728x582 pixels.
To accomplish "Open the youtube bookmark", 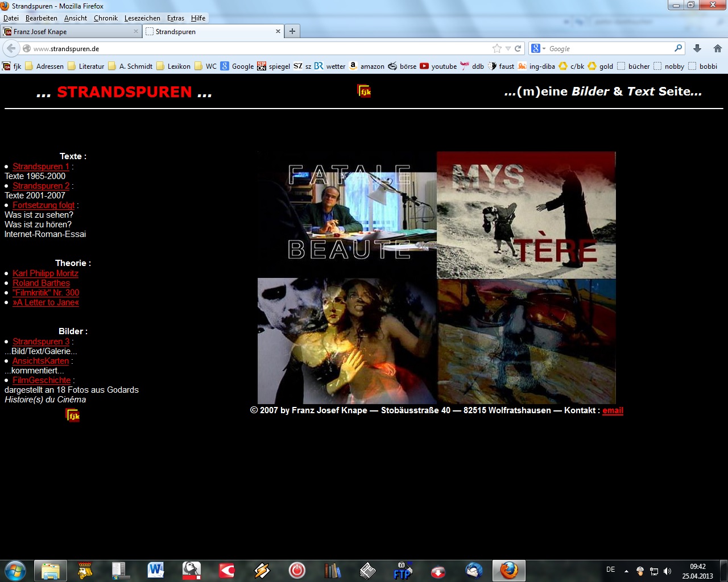I will [439, 66].
